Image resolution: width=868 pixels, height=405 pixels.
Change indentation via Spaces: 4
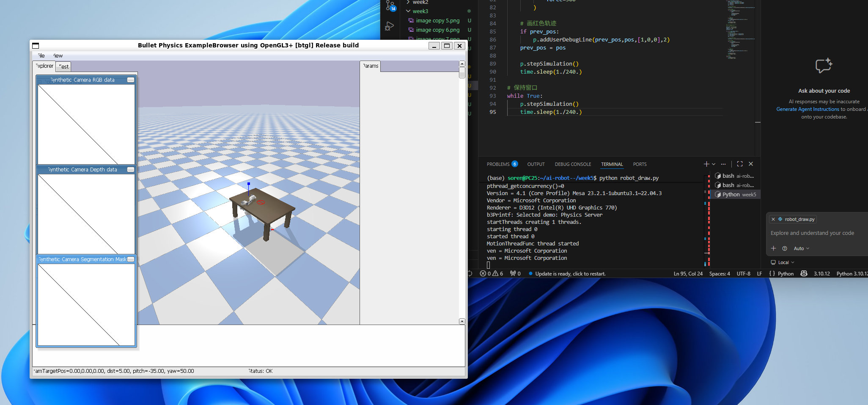coord(720,274)
